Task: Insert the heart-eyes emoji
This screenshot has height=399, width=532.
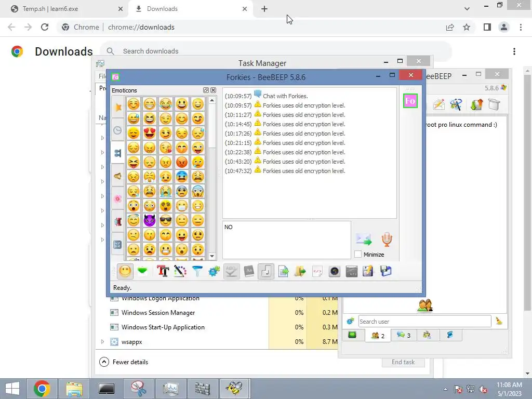Action: coord(149,133)
